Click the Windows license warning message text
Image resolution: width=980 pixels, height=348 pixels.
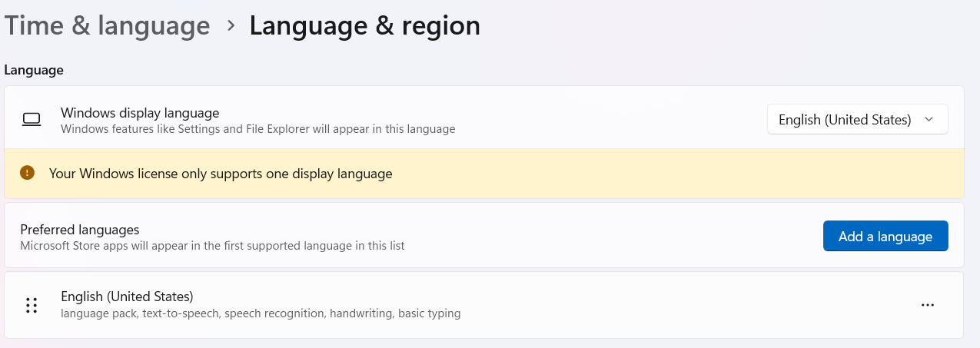click(x=221, y=174)
